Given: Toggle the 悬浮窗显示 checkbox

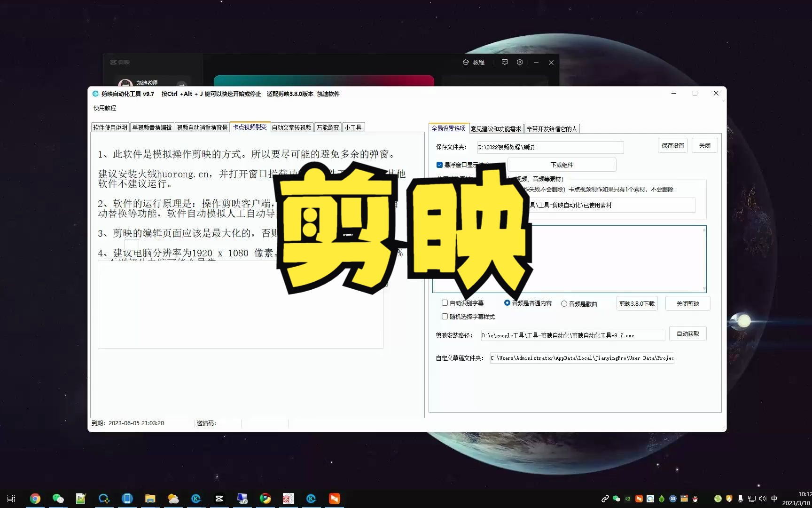Looking at the screenshot, I should point(439,165).
